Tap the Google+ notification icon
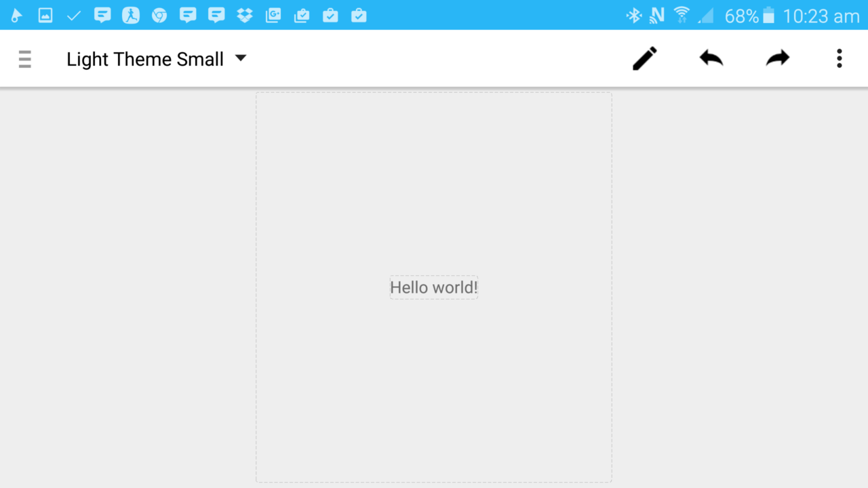The width and height of the screenshot is (868, 488). 273,15
